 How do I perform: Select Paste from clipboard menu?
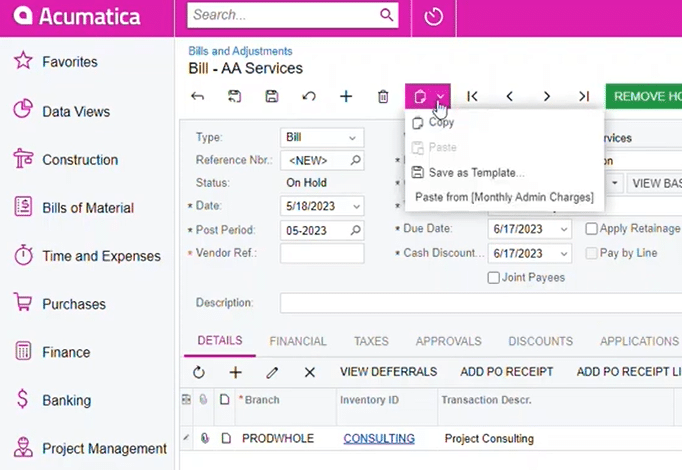[505, 147]
